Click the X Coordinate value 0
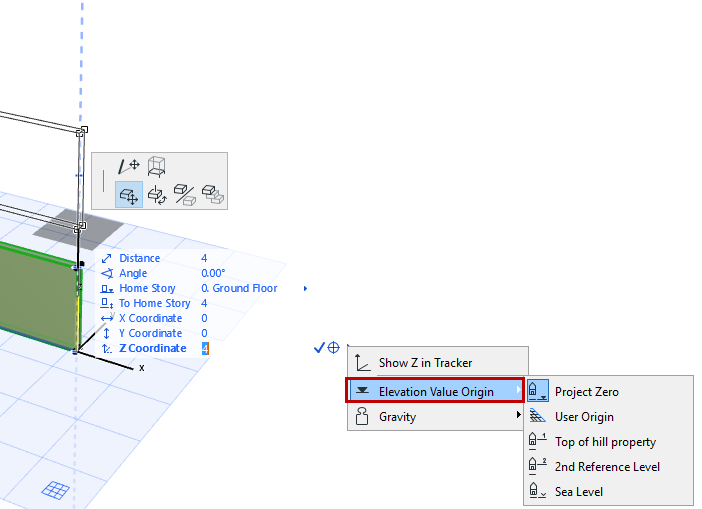This screenshot has height=509, width=702. pyautogui.click(x=204, y=318)
